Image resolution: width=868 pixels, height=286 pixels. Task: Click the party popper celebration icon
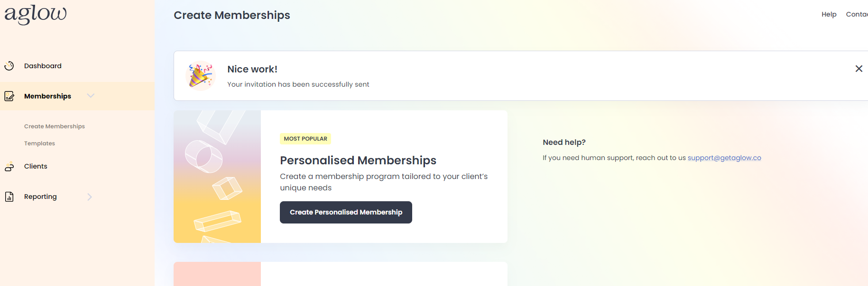200,76
